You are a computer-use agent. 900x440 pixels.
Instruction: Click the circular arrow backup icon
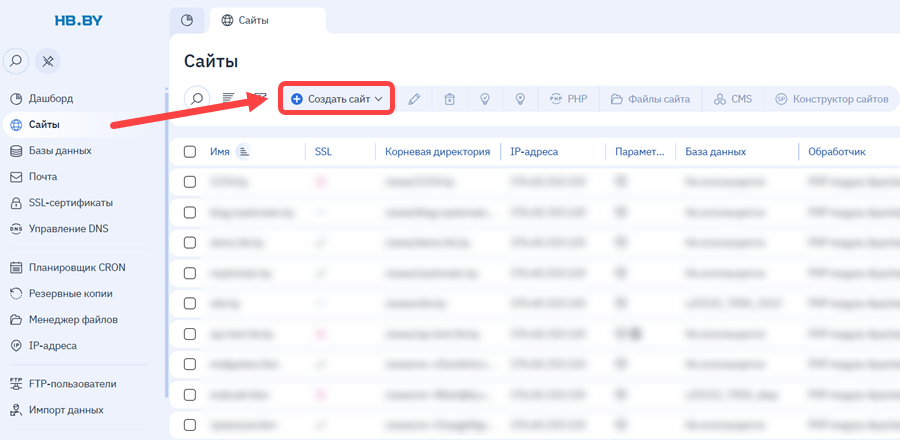pos(16,294)
